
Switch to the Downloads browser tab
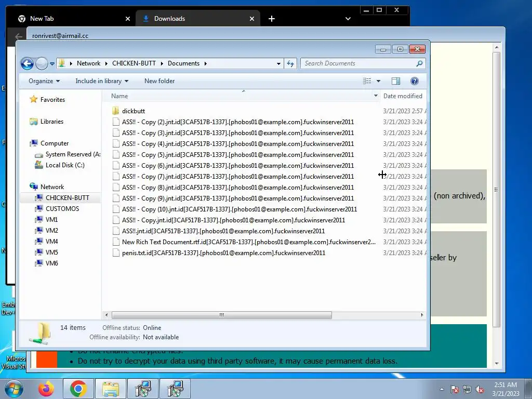[198, 19]
